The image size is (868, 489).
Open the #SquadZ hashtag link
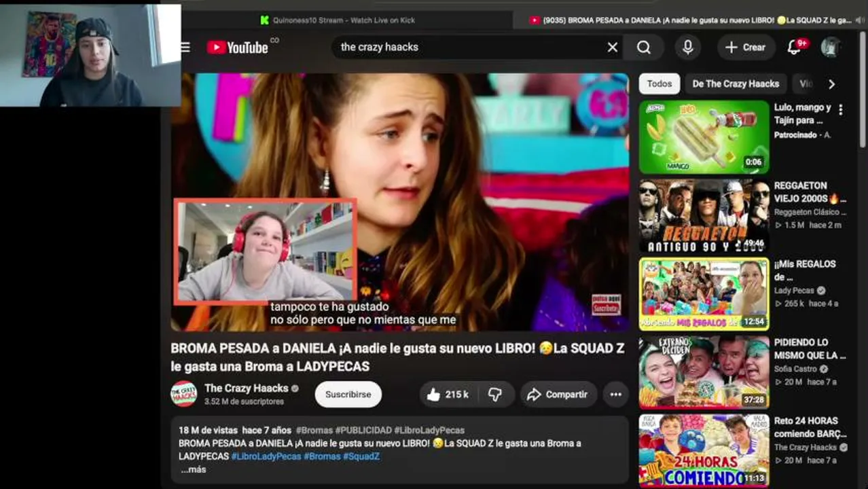point(361,456)
